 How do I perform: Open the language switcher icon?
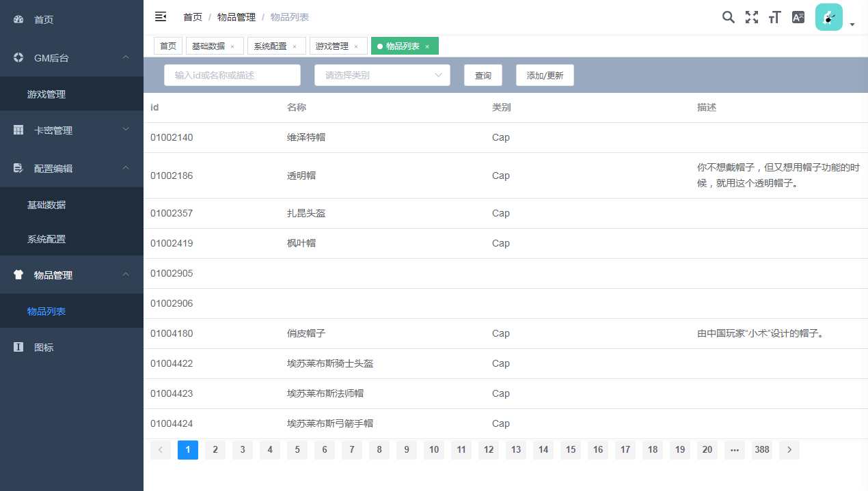click(x=798, y=17)
